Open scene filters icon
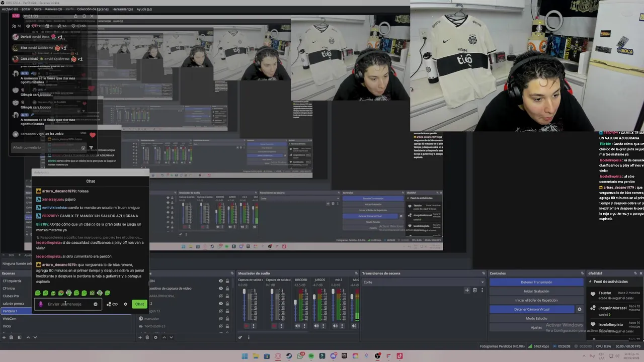Image resolution: width=644 pixels, height=362 pixels. pos(20,337)
